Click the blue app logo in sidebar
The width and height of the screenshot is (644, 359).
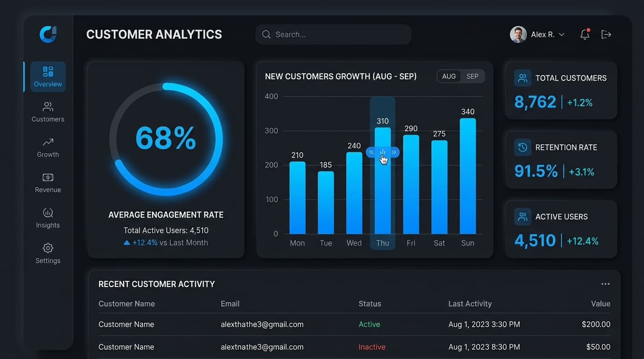click(x=48, y=34)
